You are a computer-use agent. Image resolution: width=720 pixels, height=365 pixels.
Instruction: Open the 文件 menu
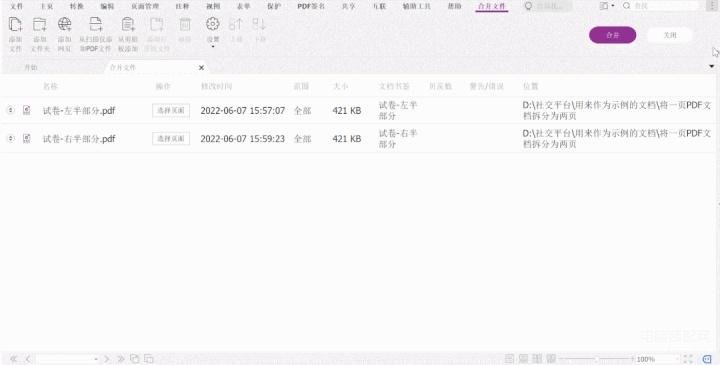click(16, 6)
